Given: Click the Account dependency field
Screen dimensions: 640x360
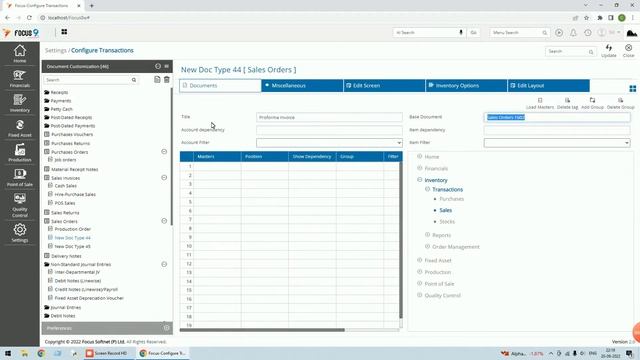Looking at the screenshot, I should (x=329, y=130).
